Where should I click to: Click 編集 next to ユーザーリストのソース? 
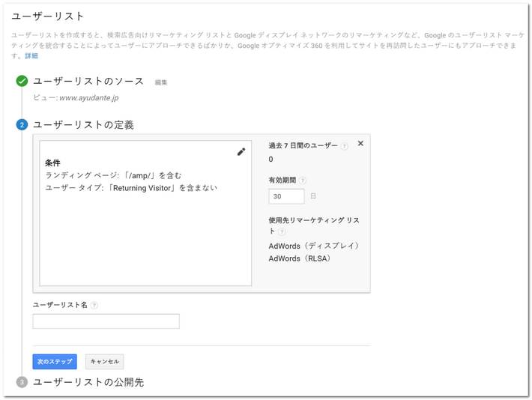pyautogui.click(x=161, y=82)
